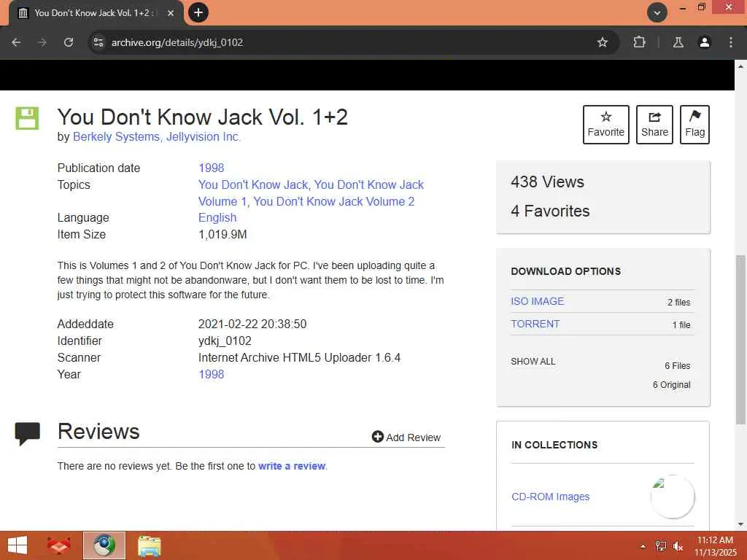
Task: Click SHOW ALL download files
Action: click(x=533, y=362)
